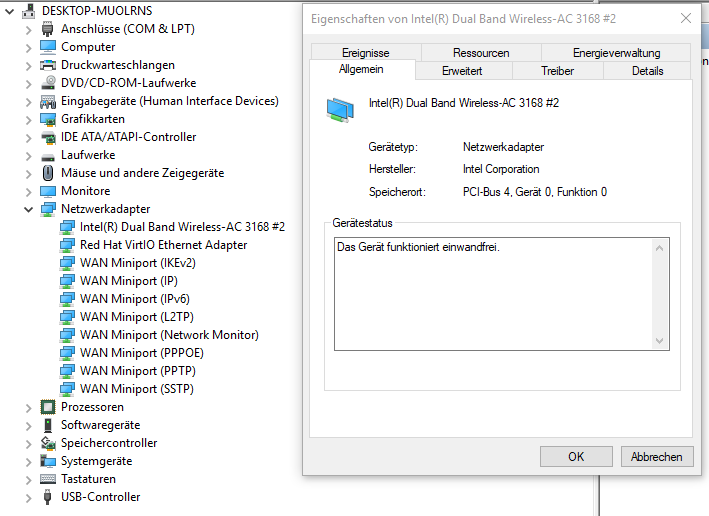
Task: Click the Abbrechen button
Action: (x=657, y=457)
